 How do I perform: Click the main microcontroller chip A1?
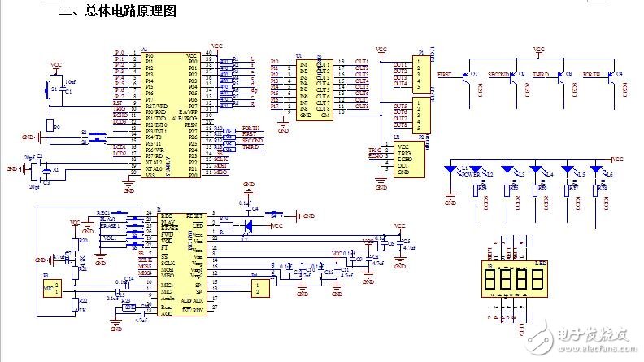pos(169,116)
